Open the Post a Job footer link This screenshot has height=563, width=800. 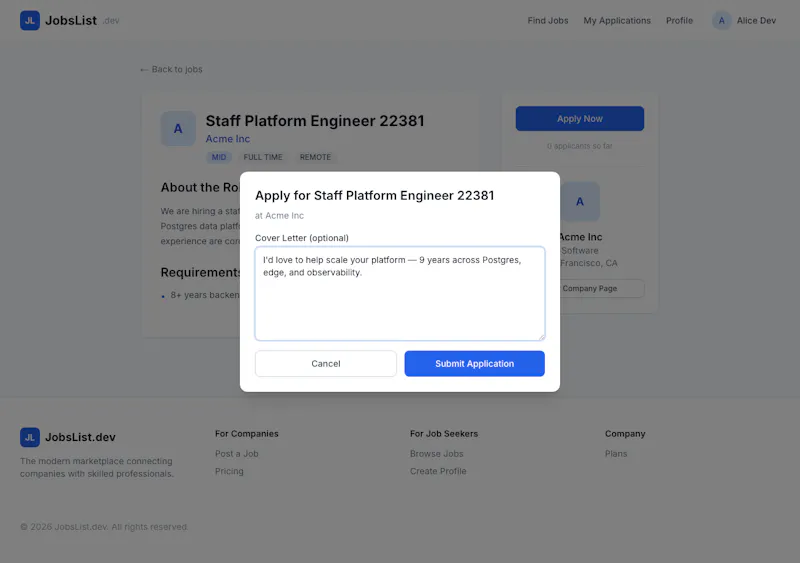pos(237,454)
